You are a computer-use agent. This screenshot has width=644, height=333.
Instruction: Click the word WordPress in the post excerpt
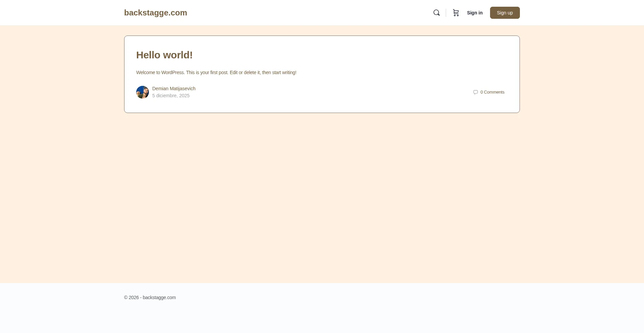coord(173,72)
